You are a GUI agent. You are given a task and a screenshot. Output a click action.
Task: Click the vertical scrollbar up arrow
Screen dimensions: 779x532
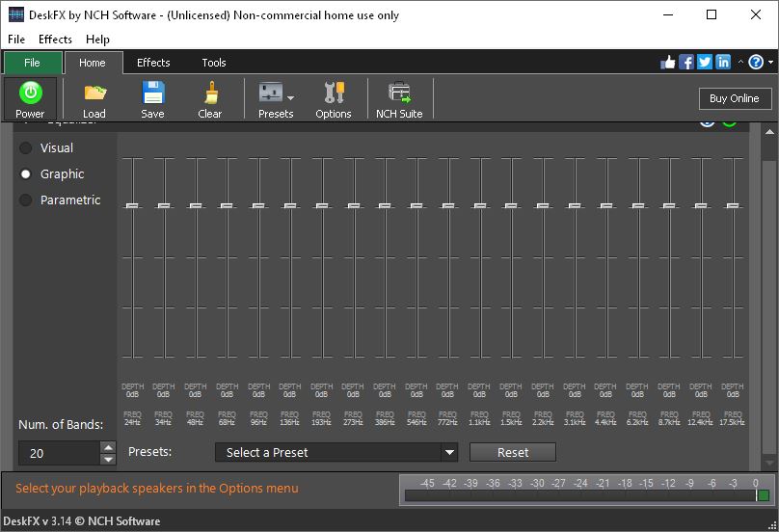pos(769,132)
